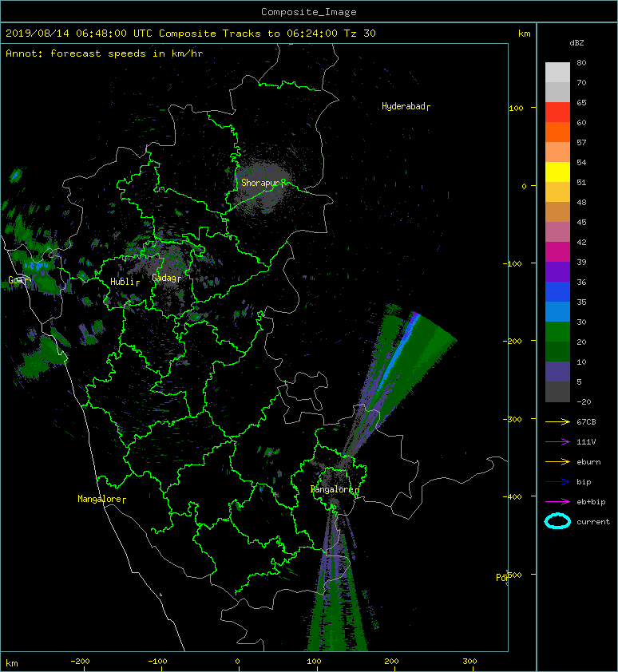Image resolution: width=618 pixels, height=672 pixels.
Task: Select the green 20–30 dBZ swatch
Action: coord(557,331)
